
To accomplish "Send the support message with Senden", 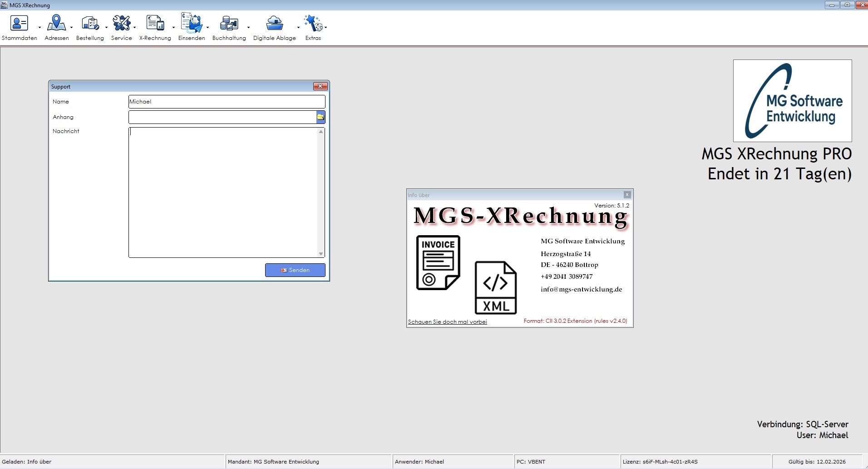I will coord(295,270).
